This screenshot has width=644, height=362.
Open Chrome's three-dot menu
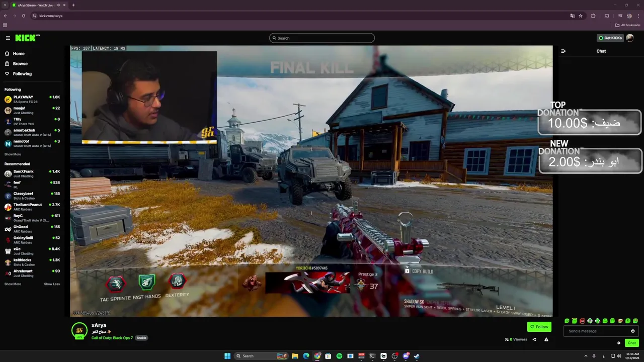click(x=638, y=16)
